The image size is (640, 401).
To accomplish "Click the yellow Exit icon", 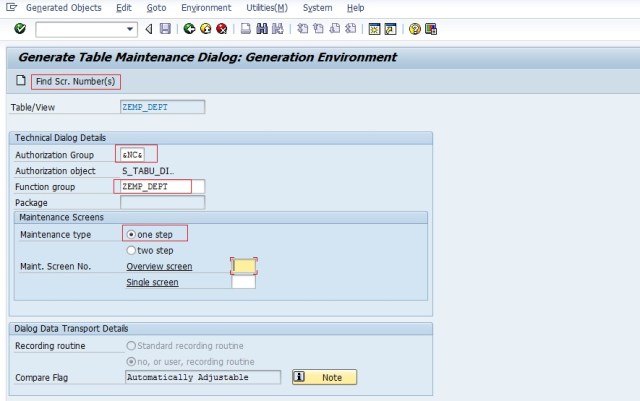I will pyautogui.click(x=206, y=29).
